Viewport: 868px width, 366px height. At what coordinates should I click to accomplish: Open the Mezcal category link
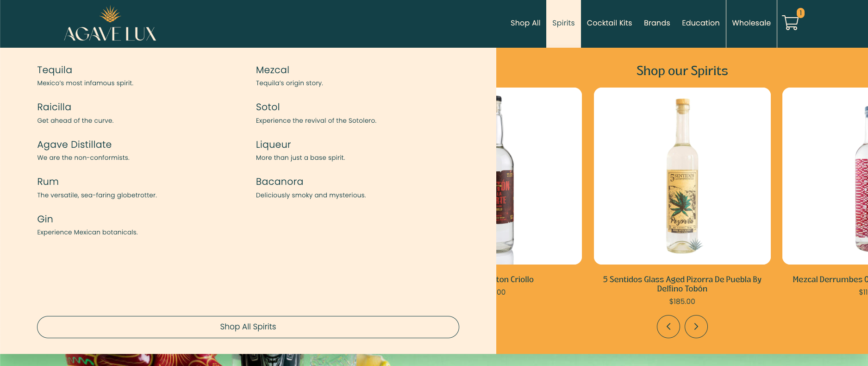(x=272, y=70)
